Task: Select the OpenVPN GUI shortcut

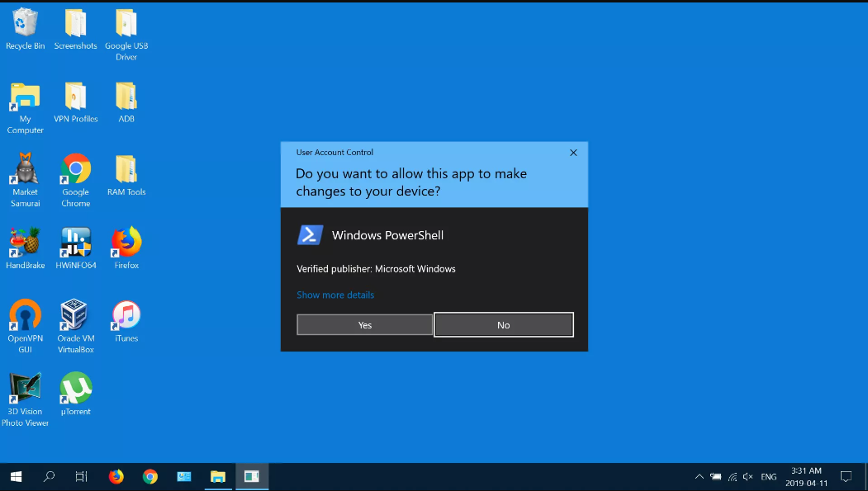Action: [x=25, y=326]
